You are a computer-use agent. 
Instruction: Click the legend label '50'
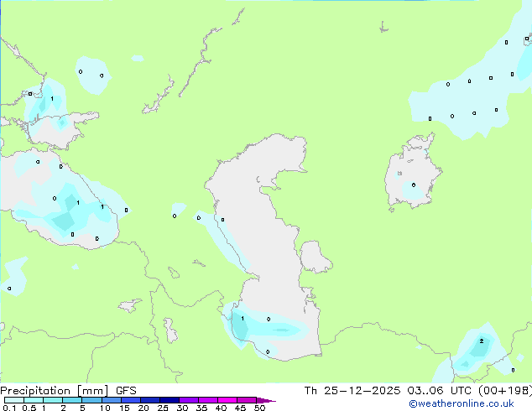pyautogui.click(x=259, y=408)
